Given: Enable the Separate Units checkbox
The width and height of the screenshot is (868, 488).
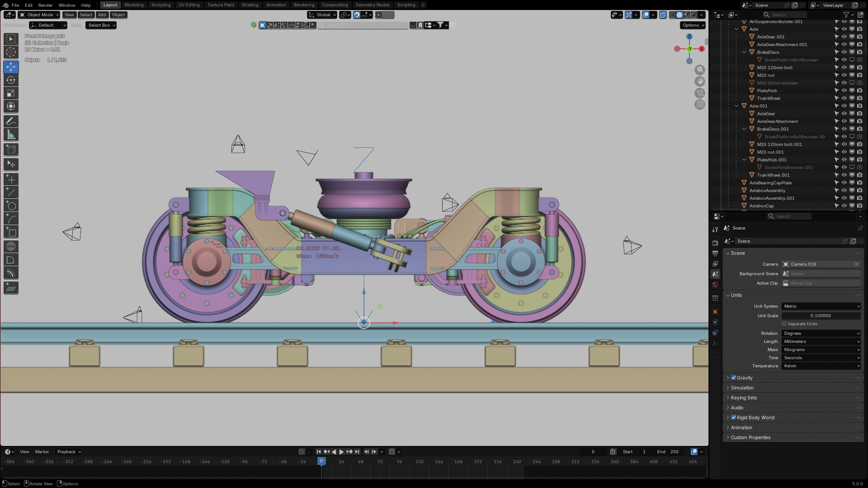Looking at the screenshot, I should [784, 324].
